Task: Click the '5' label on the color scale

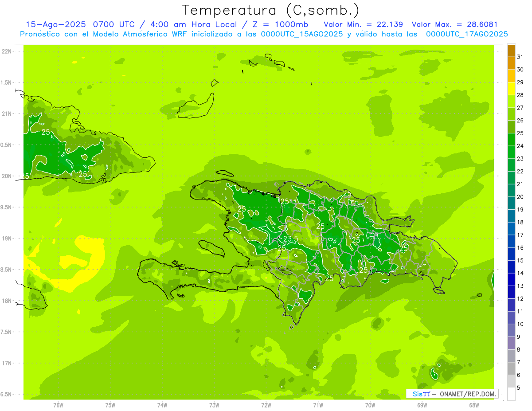Action: tap(519, 388)
